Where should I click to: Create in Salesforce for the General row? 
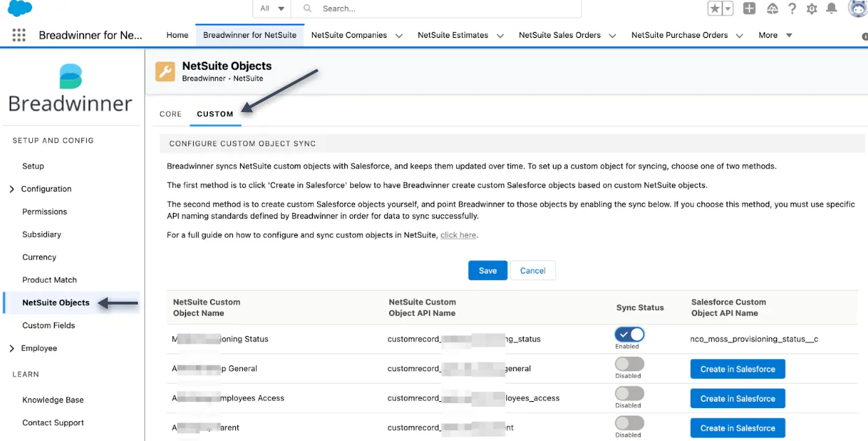pyautogui.click(x=738, y=369)
